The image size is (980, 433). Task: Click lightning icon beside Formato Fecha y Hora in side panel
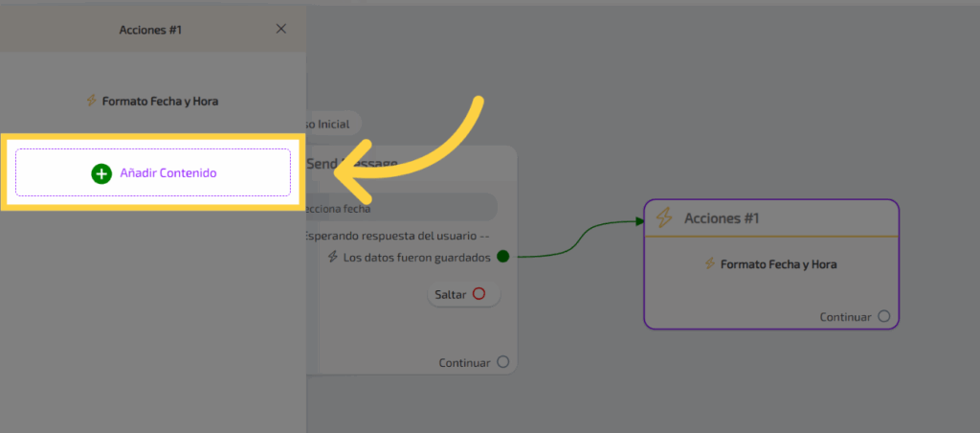92,101
